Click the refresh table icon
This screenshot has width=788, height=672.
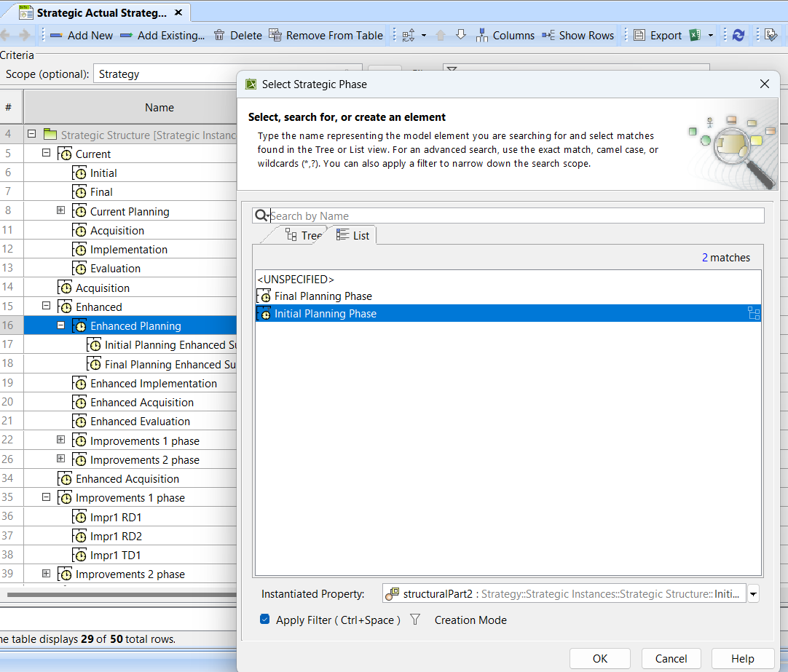(738, 35)
